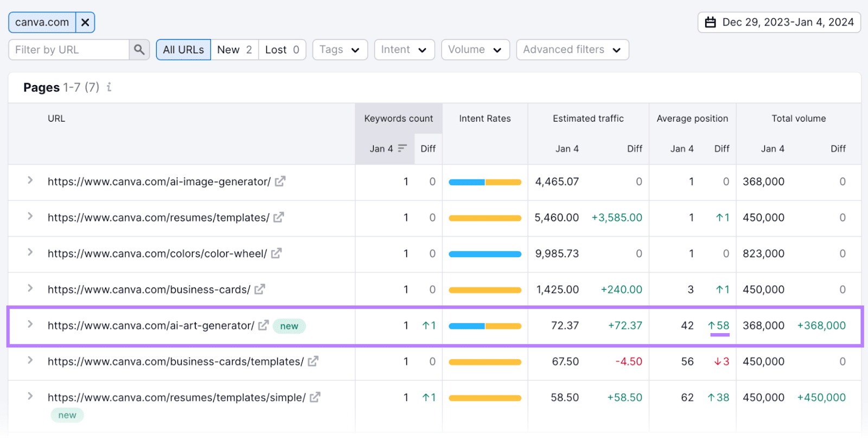Screen dimensions: 868x440
Task: Expand the resumes/templates/ row
Action: [x=30, y=216]
